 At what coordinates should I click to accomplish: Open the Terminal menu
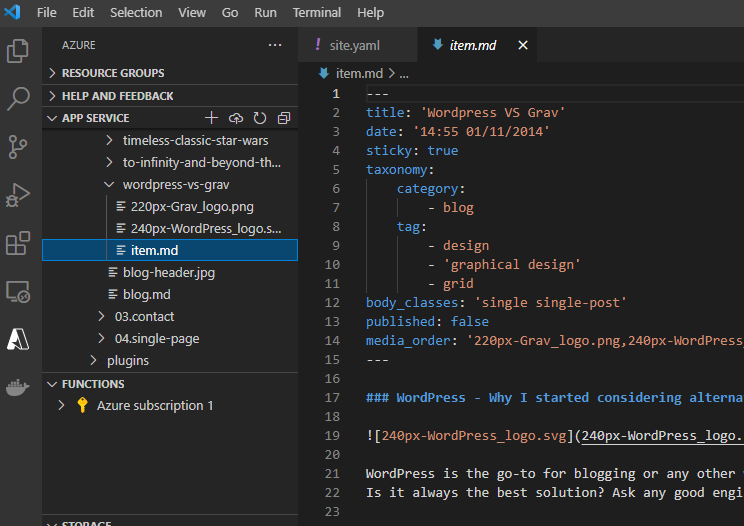pyautogui.click(x=316, y=13)
